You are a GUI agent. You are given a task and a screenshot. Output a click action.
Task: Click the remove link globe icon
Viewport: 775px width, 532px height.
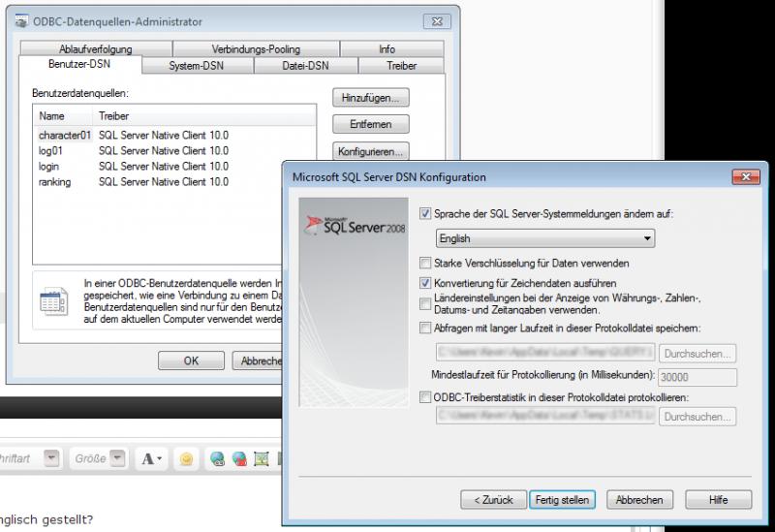(x=238, y=458)
